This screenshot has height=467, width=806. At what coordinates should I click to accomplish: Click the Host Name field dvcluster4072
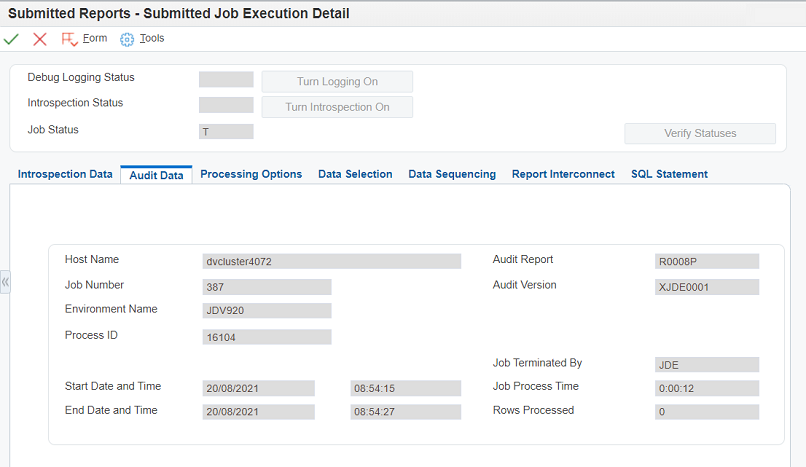tap(331, 261)
